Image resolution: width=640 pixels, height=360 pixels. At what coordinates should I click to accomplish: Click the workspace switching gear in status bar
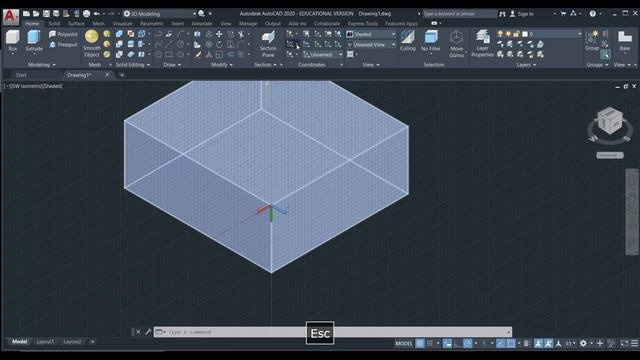pyautogui.click(x=583, y=343)
